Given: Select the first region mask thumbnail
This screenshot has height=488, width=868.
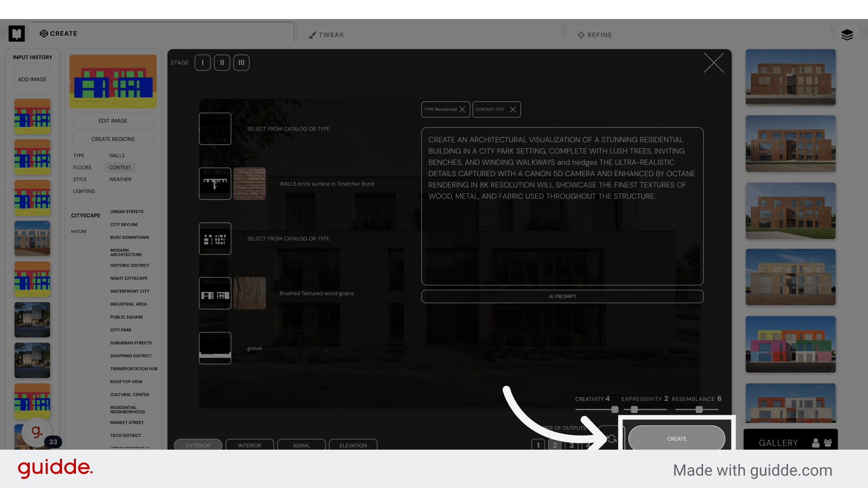Looking at the screenshot, I should coord(215,129).
